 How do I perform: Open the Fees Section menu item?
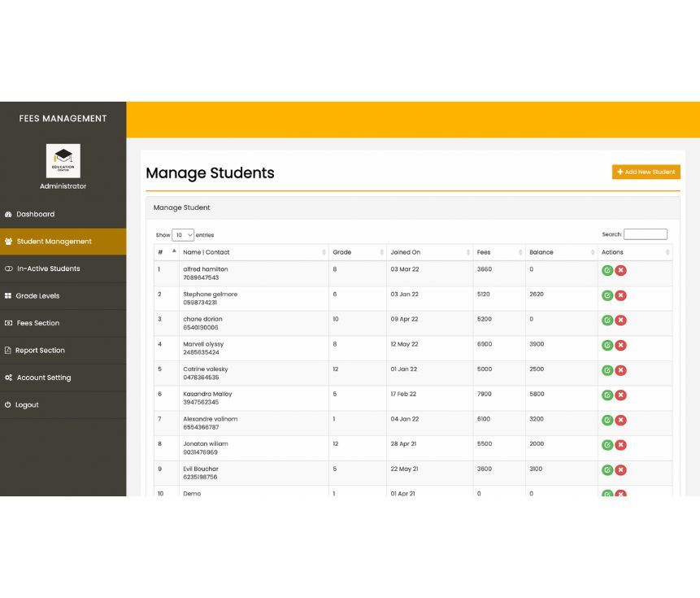[38, 323]
